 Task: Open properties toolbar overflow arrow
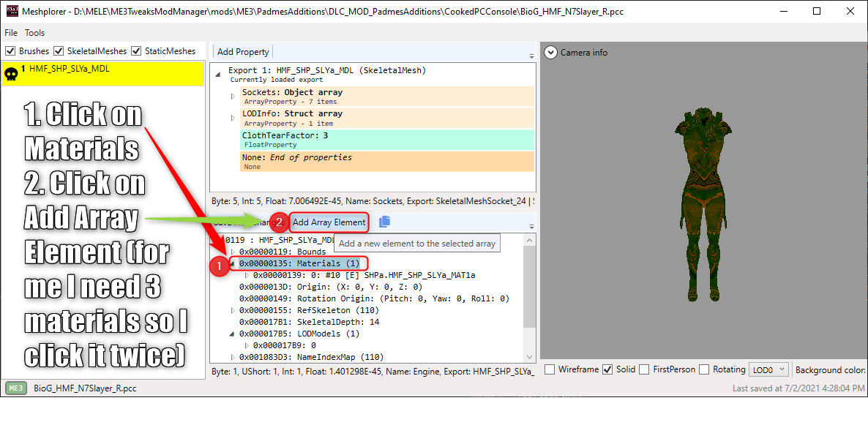pyautogui.click(x=531, y=56)
